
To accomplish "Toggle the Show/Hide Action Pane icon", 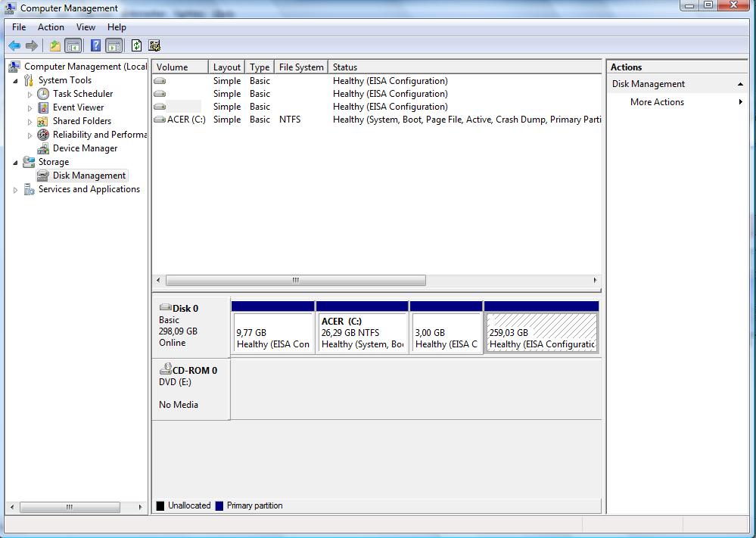I will coord(114,46).
